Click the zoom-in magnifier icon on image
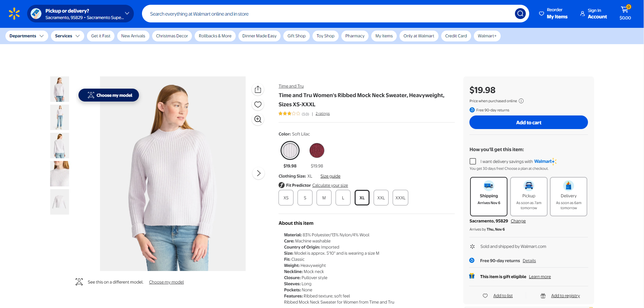This screenshot has width=644, height=308. tap(258, 119)
